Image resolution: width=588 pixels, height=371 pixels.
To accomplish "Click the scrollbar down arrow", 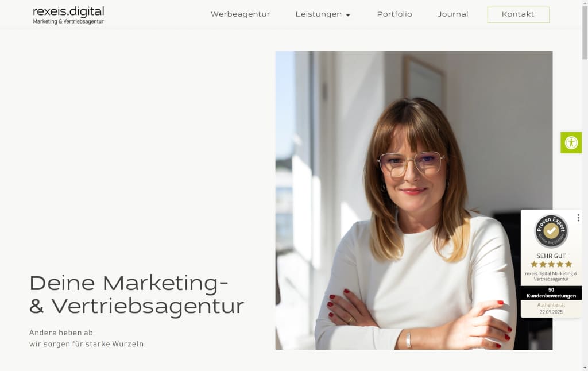I will point(585,368).
